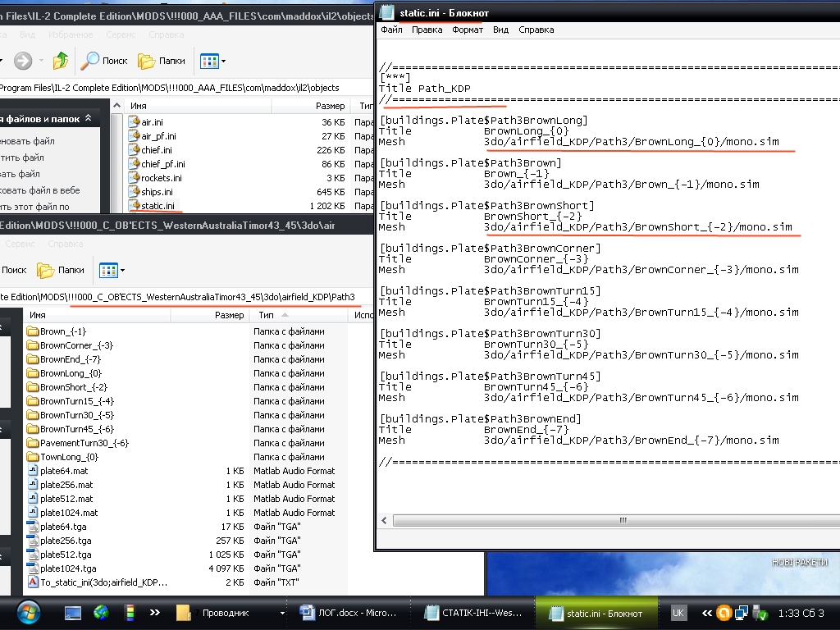The image size is (840, 630).
Task: Open Справка menu in Notepad
Action: (536, 30)
